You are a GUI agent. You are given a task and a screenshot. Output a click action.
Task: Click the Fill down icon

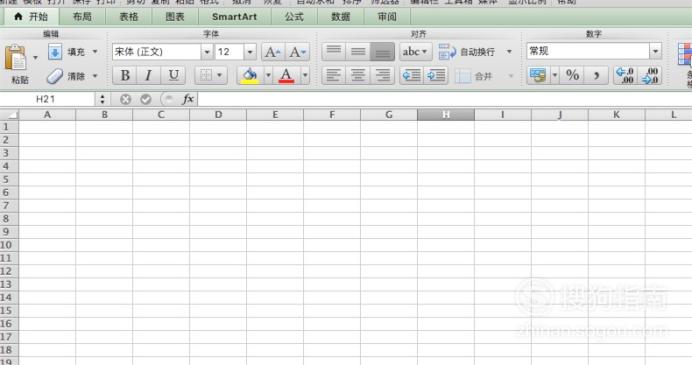pyautogui.click(x=55, y=52)
